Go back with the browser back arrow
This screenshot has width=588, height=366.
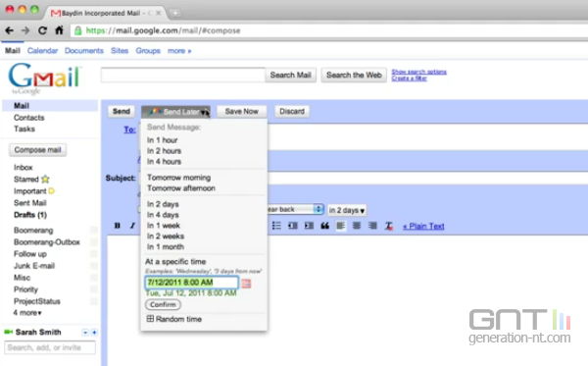pos(9,30)
